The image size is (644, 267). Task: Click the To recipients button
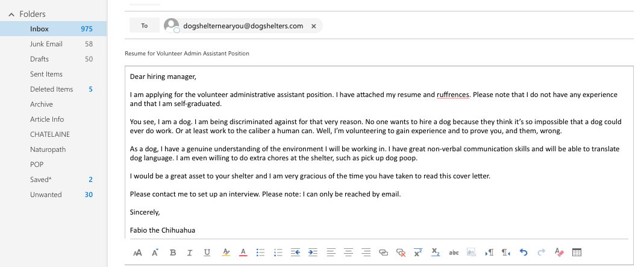pos(145,25)
